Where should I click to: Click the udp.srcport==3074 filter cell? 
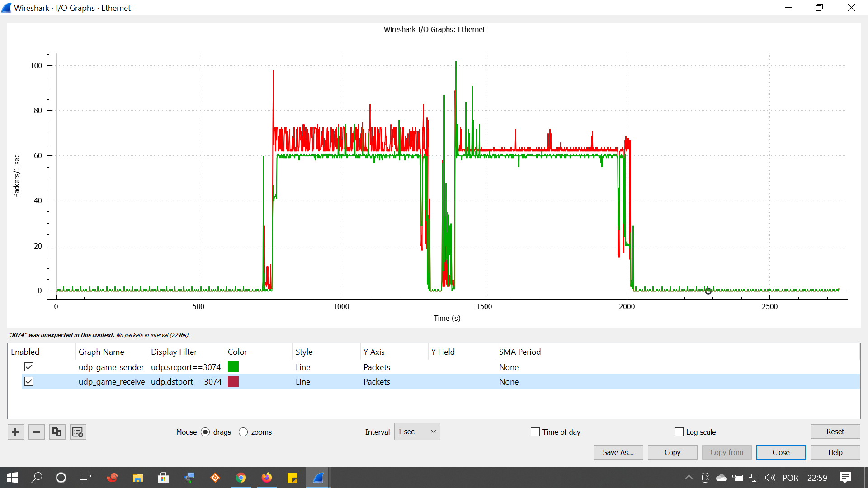186,367
